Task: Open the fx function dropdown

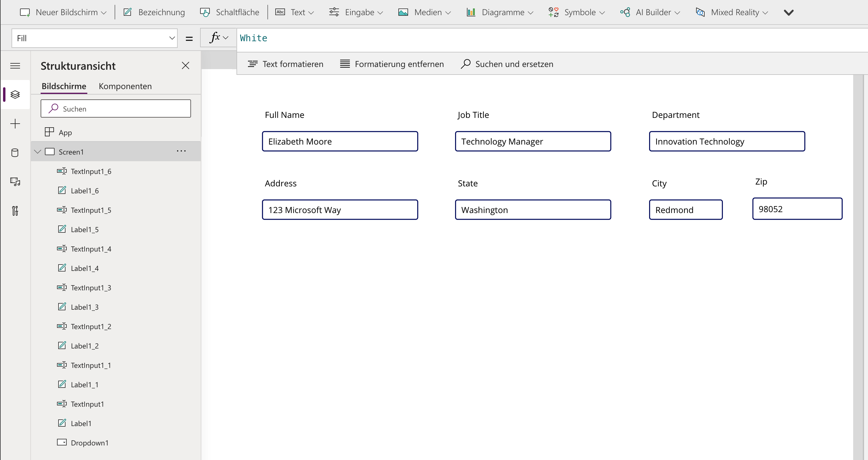Action: [x=219, y=38]
